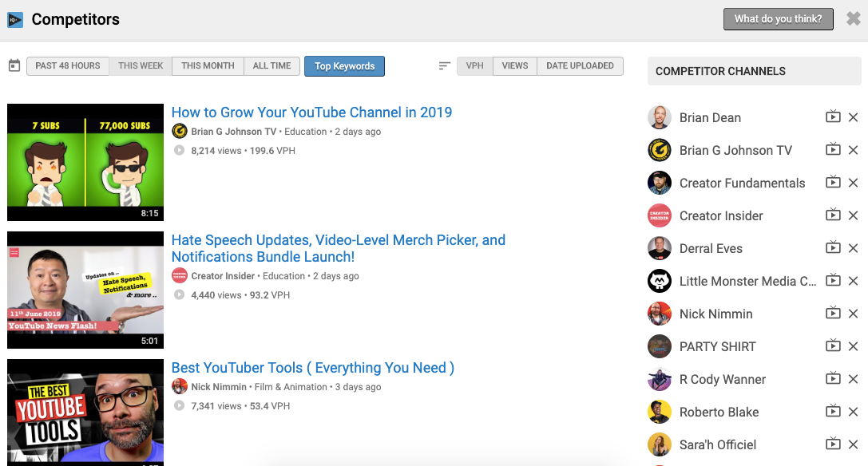Open Little Monster Media C... channel name
The image size is (868, 466).
pyautogui.click(x=748, y=281)
